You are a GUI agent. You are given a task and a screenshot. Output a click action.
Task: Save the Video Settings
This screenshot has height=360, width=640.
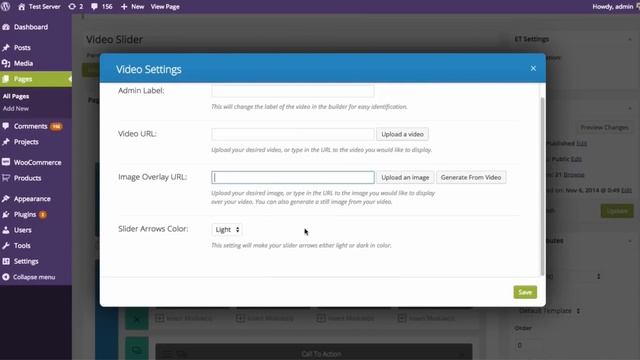pyautogui.click(x=525, y=292)
